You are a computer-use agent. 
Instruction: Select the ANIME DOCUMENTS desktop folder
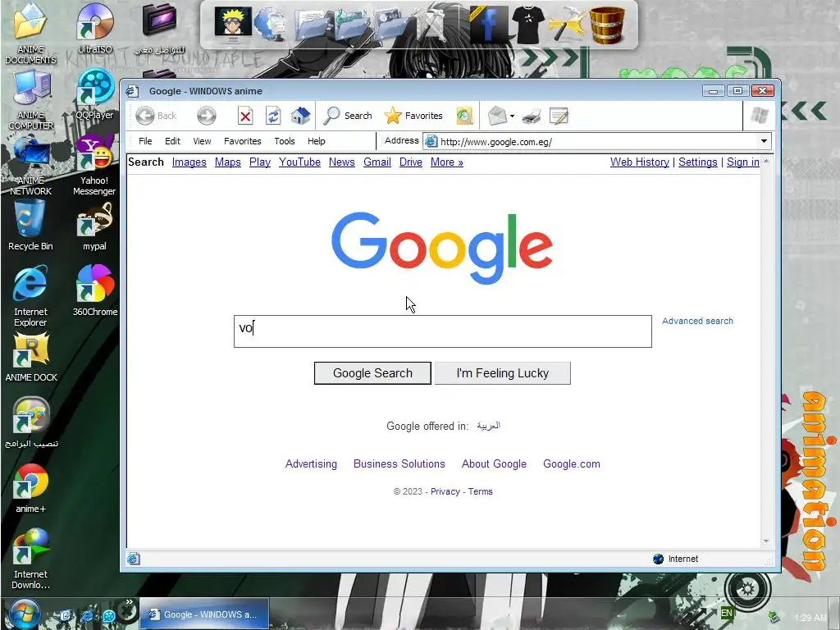click(x=30, y=33)
